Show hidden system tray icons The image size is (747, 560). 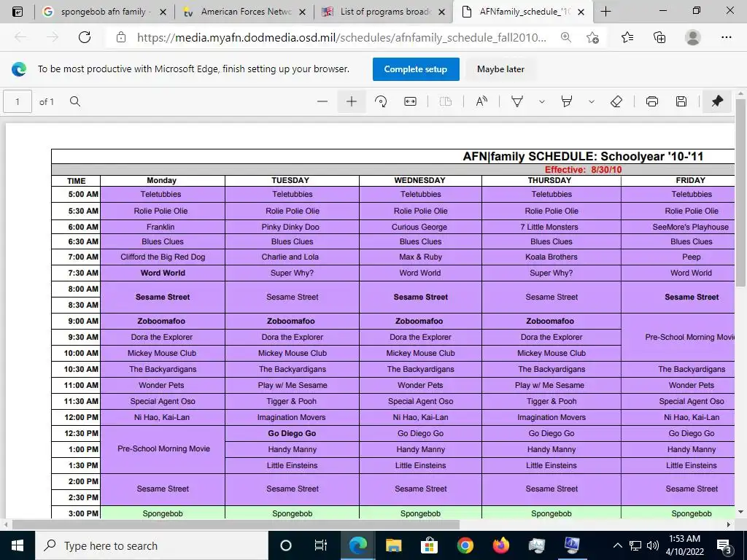pyautogui.click(x=617, y=545)
